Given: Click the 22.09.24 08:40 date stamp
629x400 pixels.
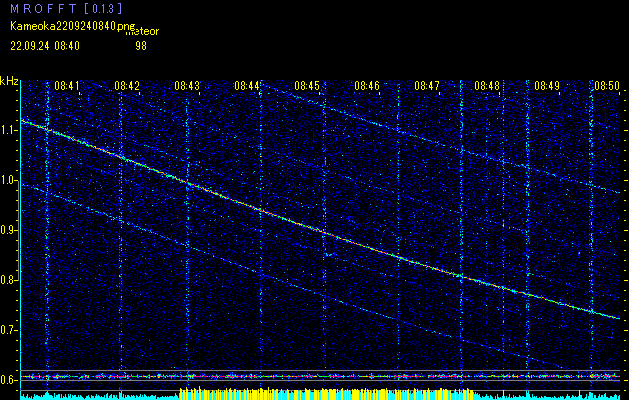Looking at the screenshot, I should coord(45,46).
